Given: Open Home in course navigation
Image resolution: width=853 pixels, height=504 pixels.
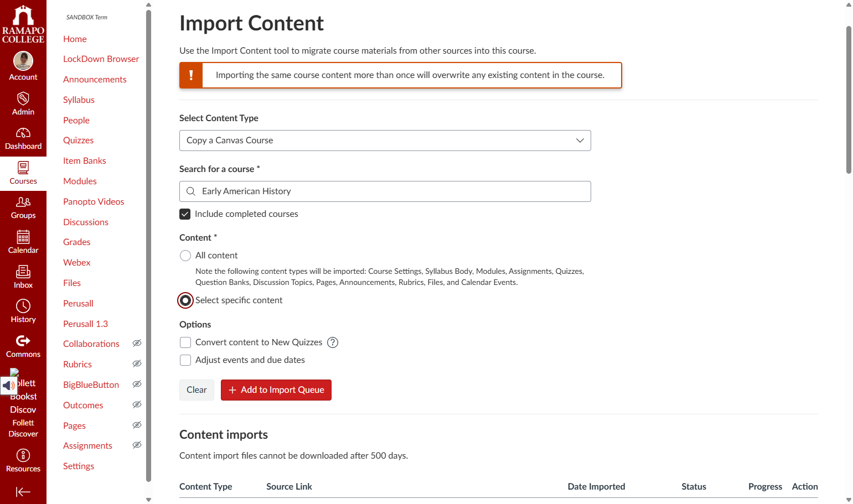Looking at the screenshot, I should pyautogui.click(x=75, y=39).
